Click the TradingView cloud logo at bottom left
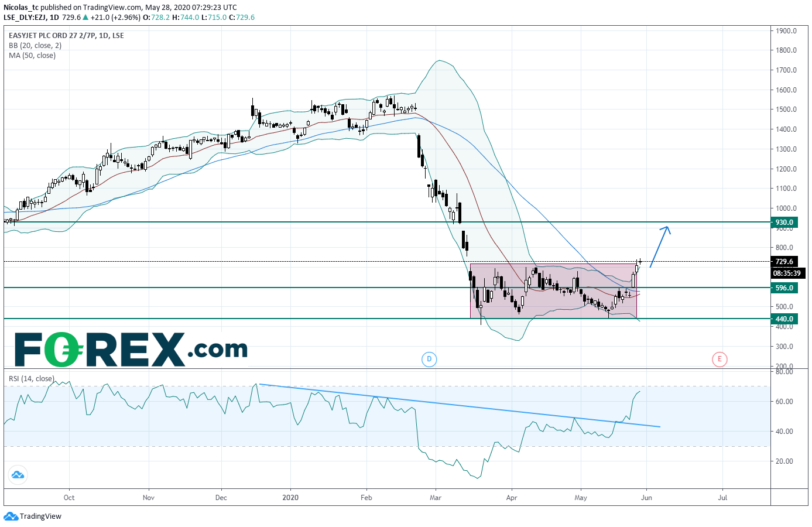Screen dimensions: 812x527 (x=11, y=516)
